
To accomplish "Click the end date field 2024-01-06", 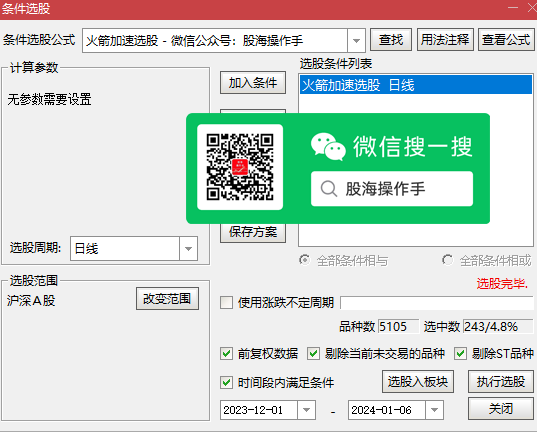I will click(x=387, y=410).
